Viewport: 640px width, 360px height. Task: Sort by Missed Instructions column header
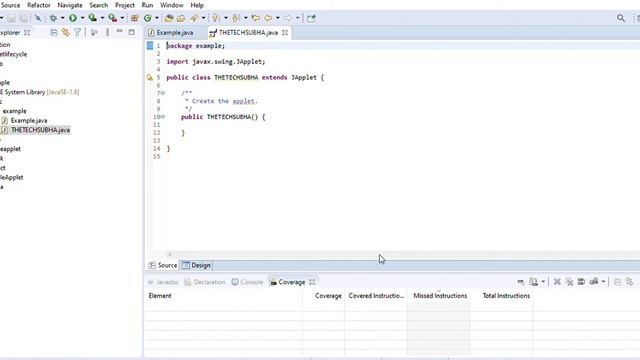440,296
